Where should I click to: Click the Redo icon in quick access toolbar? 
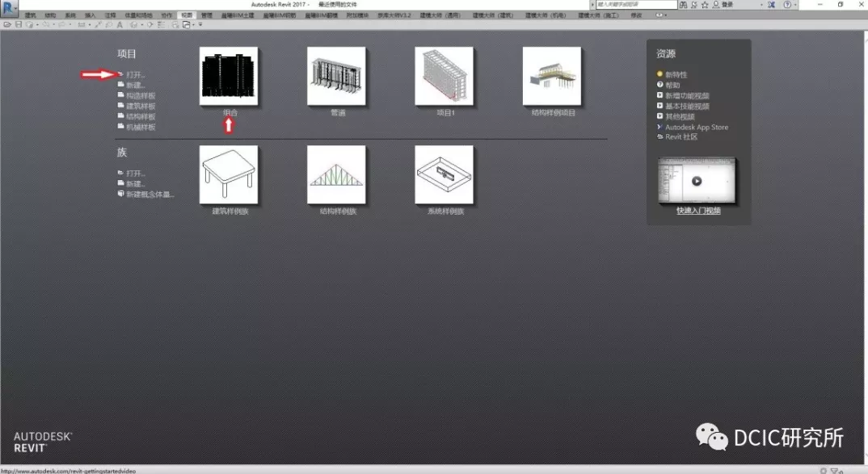(x=61, y=25)
